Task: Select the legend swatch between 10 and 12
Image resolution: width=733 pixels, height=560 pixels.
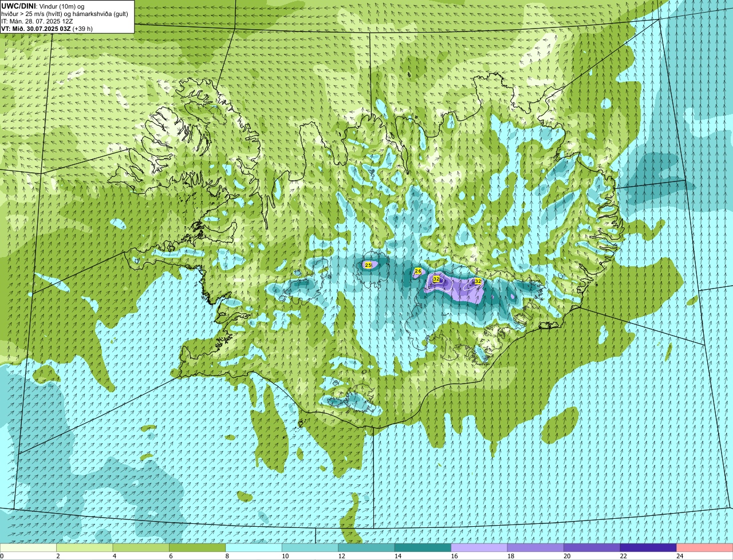Action: [310, 547]
